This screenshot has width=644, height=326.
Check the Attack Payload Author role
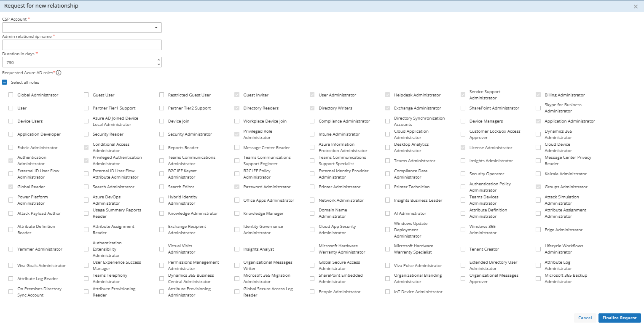11,213
